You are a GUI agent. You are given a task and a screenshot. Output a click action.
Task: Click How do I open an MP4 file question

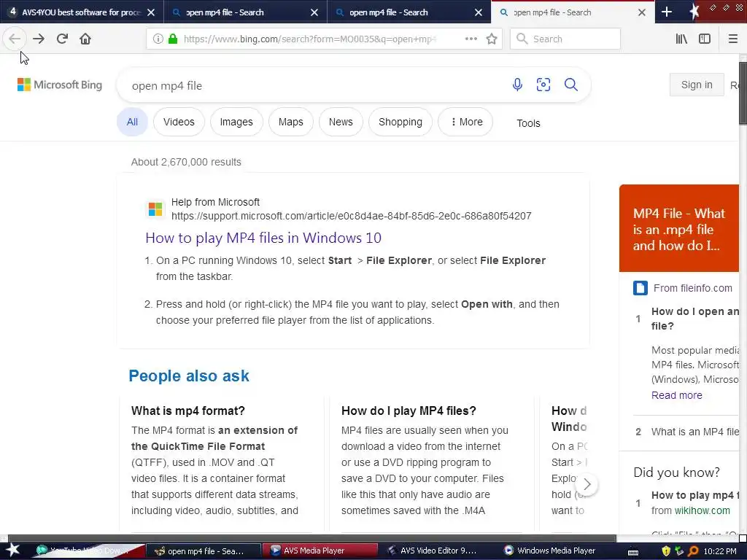click(695, 319)
